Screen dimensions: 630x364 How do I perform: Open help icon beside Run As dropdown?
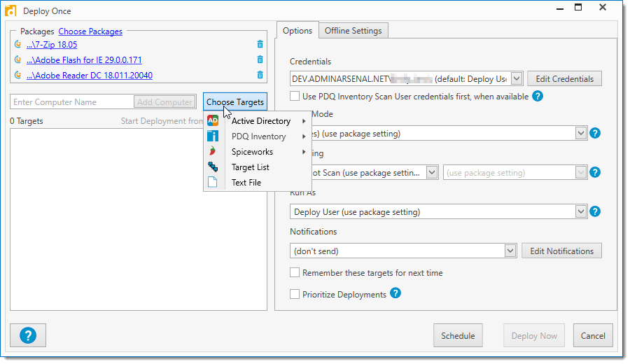(x=595, y=211)
